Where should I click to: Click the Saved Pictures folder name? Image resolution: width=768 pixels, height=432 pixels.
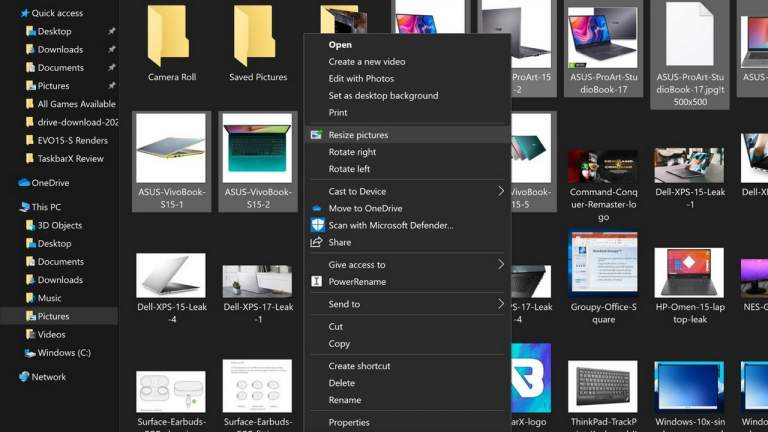pos(258,77)
